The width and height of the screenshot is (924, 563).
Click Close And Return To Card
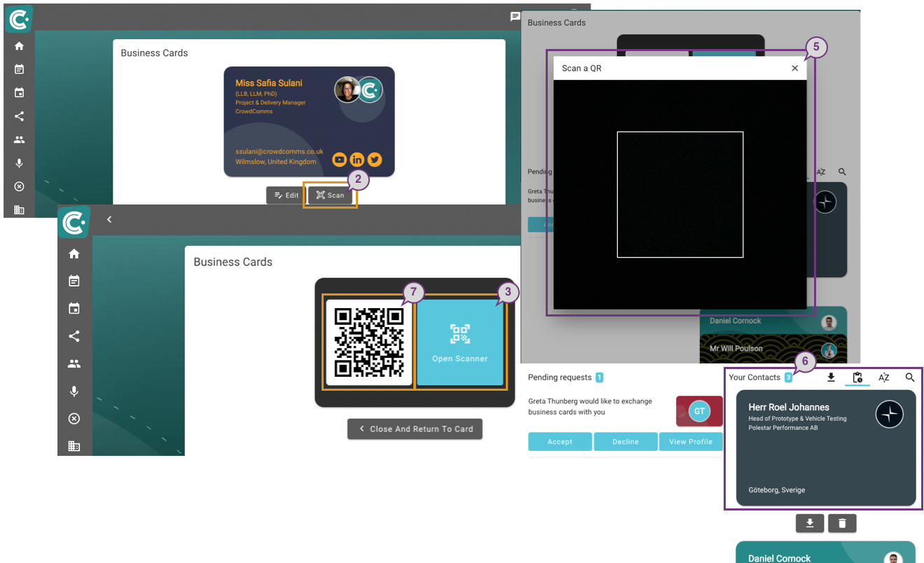pyautogui.click(x=415, y=429)
